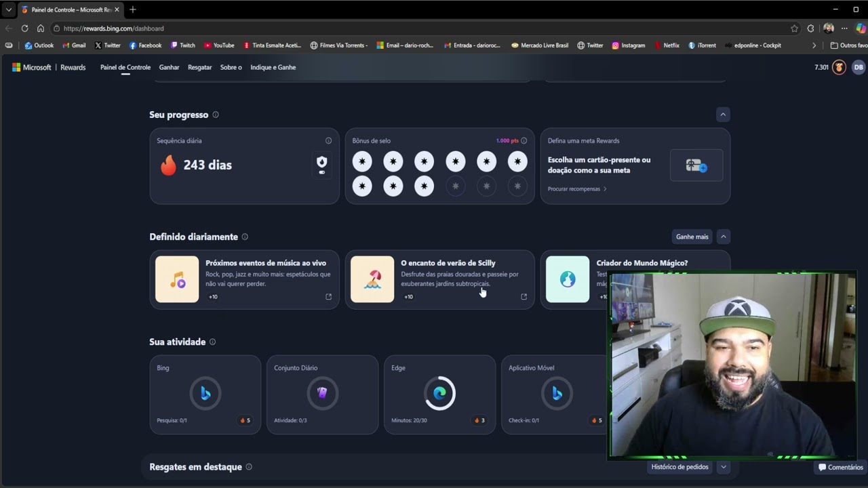Click the streak protection shield icon
Screen dimensions: 868x488
coord(322,165)
